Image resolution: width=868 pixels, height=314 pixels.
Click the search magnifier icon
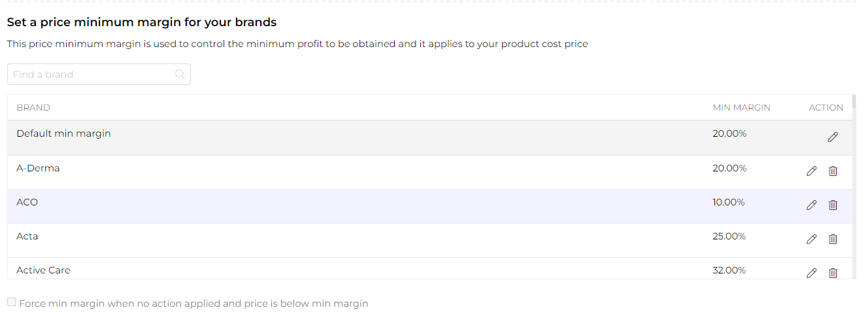tap(180, 75)
